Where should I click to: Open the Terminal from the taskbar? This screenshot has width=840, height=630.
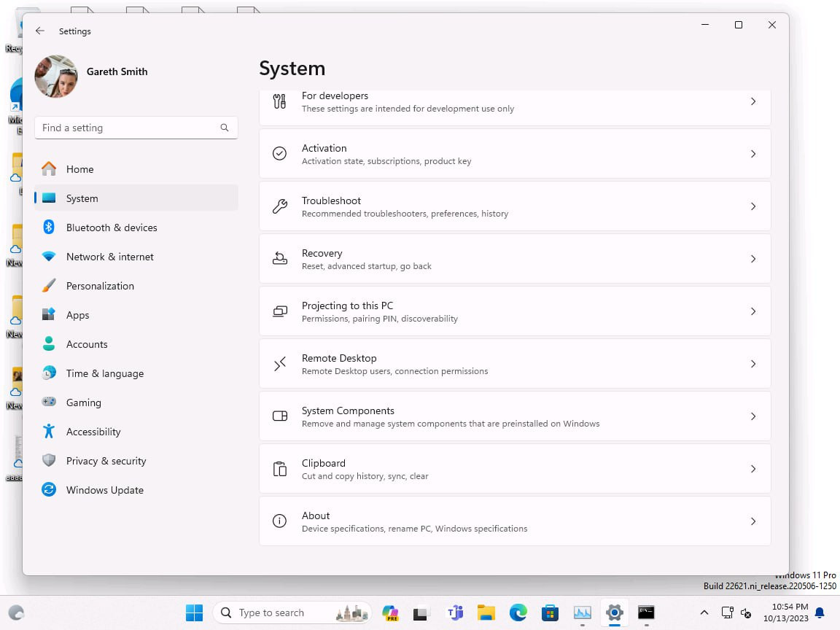[x=646, y=612]
